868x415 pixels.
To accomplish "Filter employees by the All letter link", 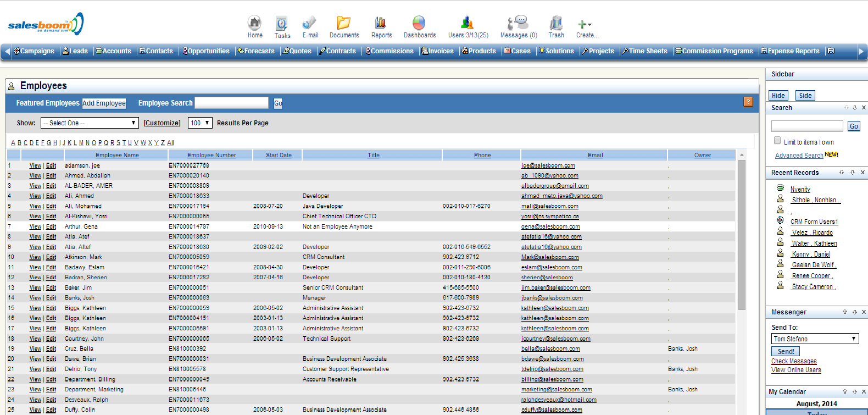I will pos(170,143).
